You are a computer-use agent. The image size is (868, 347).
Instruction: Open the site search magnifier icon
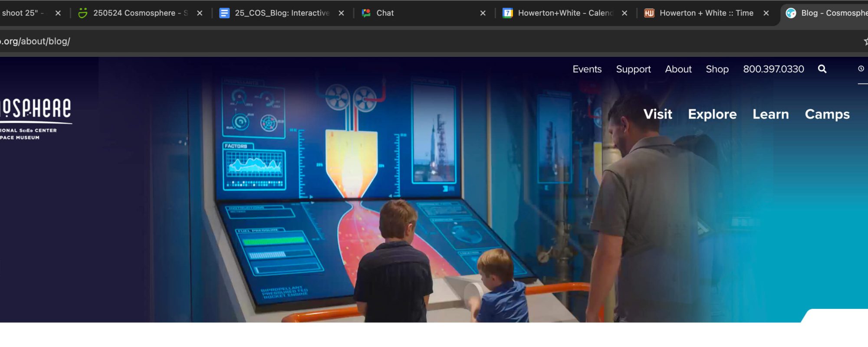point(822,69)
